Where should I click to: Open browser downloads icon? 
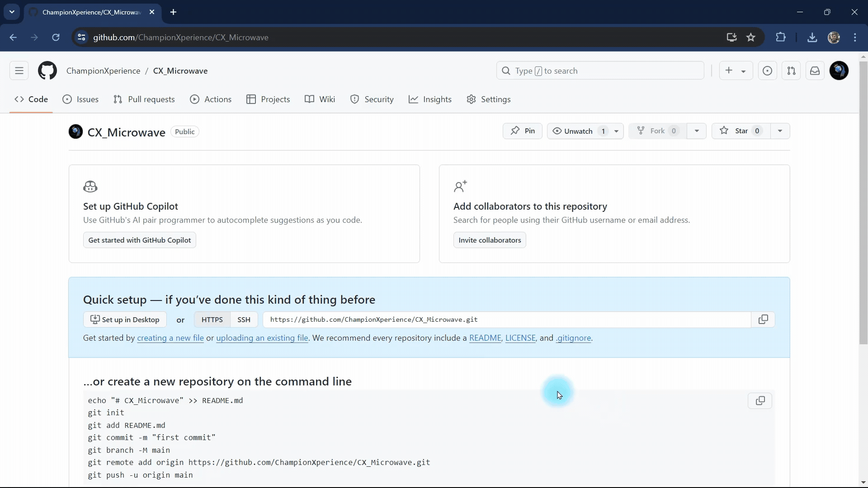point(812,38)
